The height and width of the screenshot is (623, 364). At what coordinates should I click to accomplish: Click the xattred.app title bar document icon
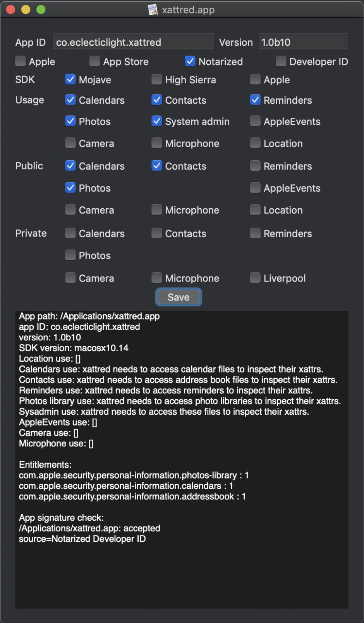click(x=153, y=10)
